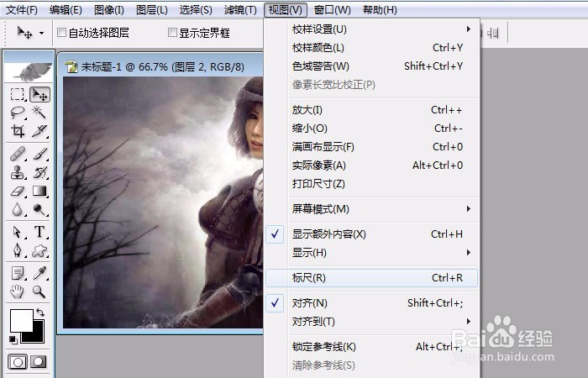Select the Blur tool
The width and height of the screenshot is (588, 378).
pyautogui.click(x=18, y=210)
